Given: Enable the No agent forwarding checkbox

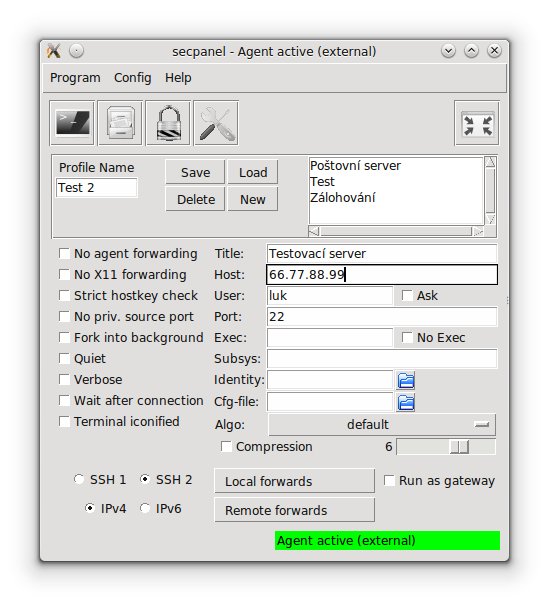Looking at the screenshot, I should pyautogui.click(x=64, y=254).
